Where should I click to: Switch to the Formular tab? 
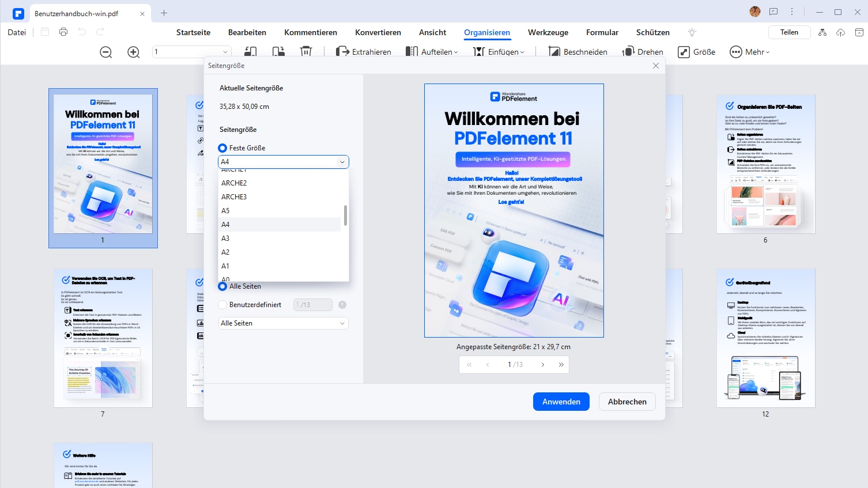602,32
